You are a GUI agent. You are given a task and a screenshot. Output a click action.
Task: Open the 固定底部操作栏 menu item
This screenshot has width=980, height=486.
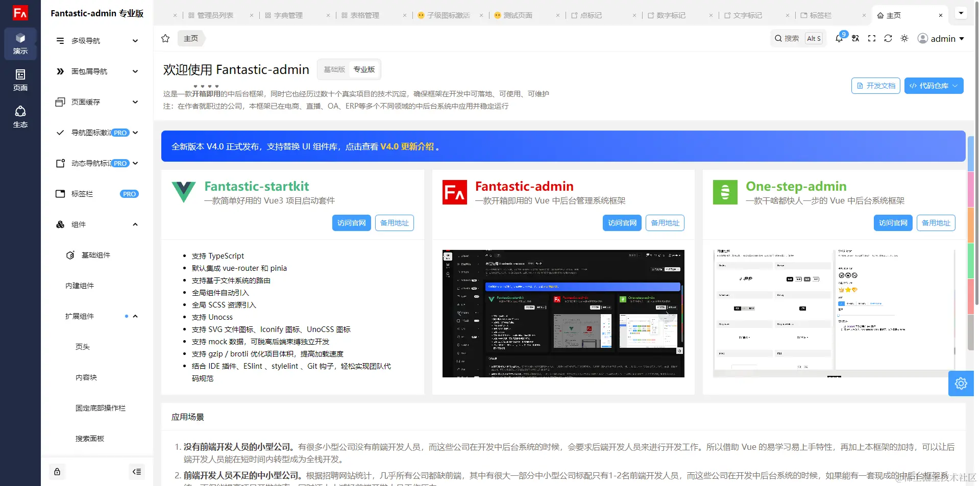[97, 408]
